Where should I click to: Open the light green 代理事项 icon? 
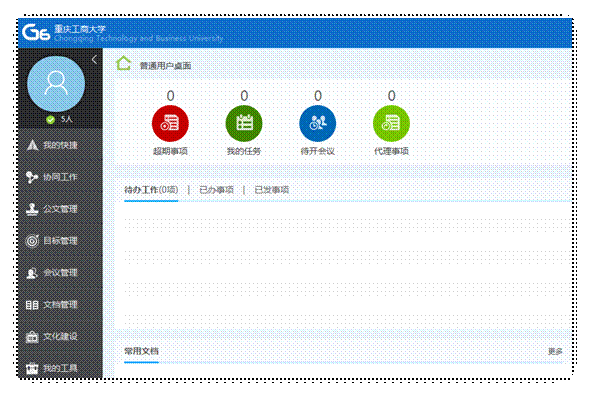391,123
